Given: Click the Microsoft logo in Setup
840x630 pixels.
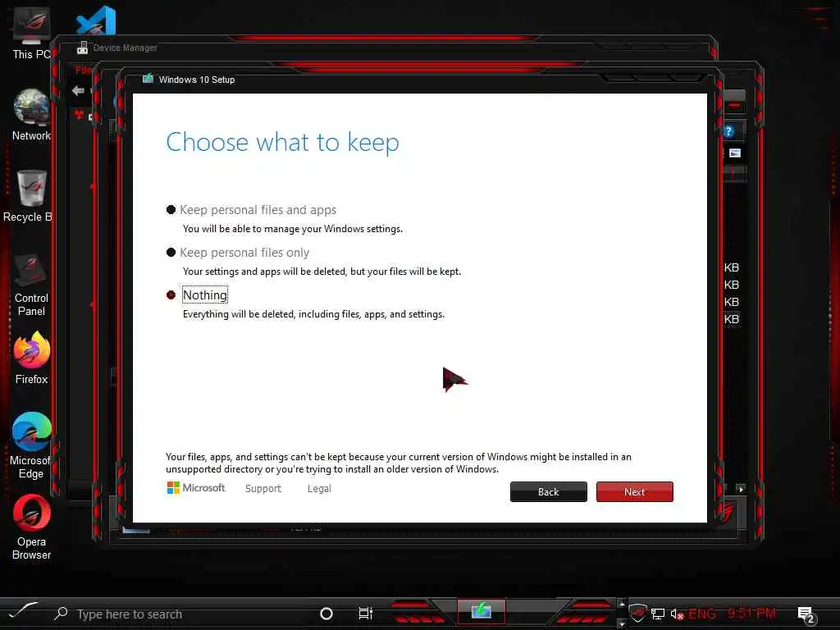Looking at the screenshot, I should [195, 488].
